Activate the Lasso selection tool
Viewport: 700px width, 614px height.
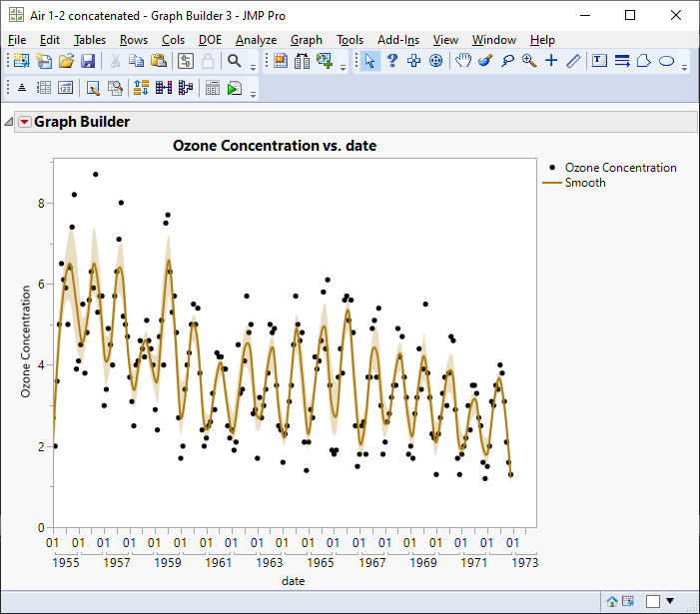click(x=507, y=61)
